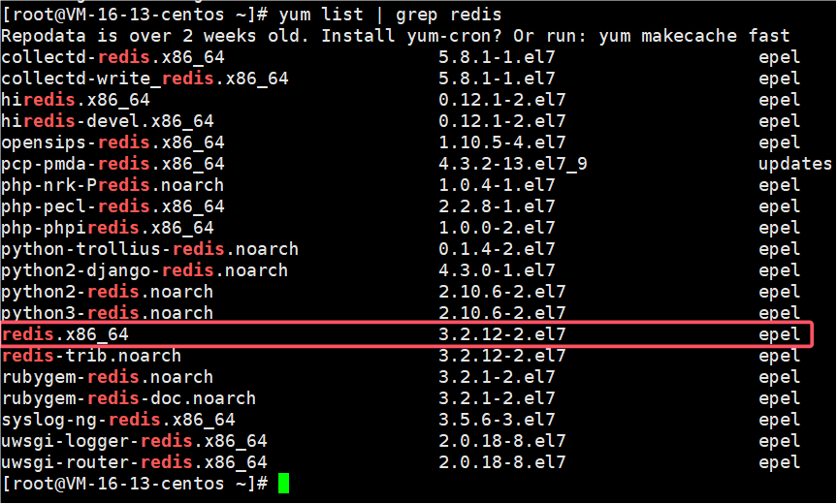Viewport: 837px width, 504px height.
Task: Click the redis-trib.noarch package name
Action: tap(91, 356)
